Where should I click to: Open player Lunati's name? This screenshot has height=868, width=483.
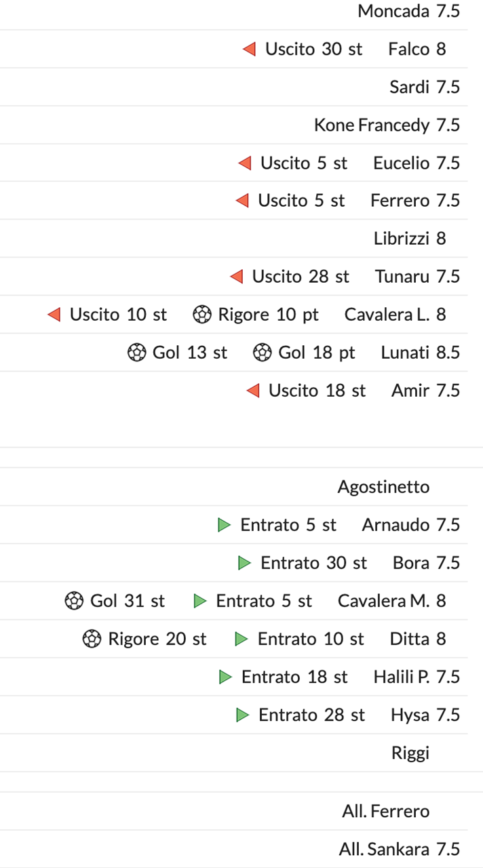coord(405,353)
